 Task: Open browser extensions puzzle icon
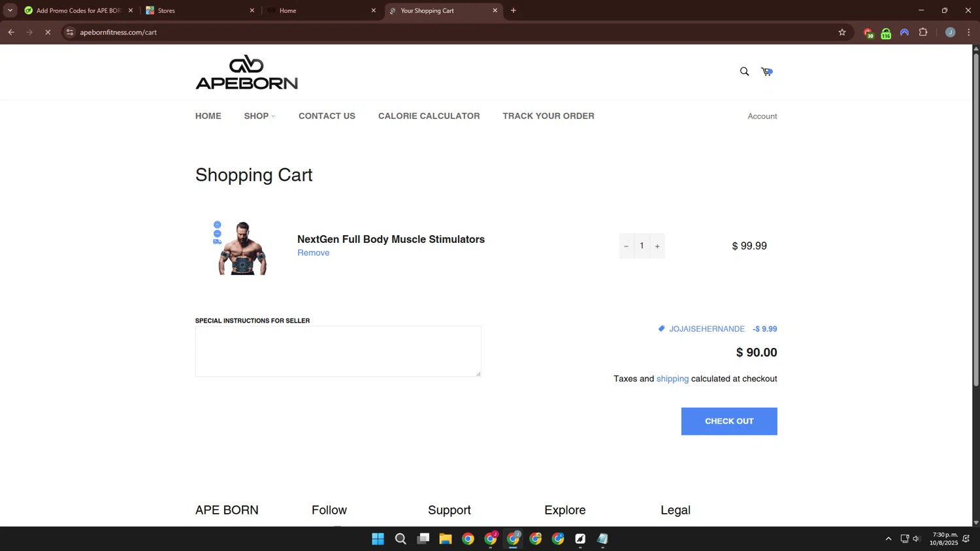point(923,32)
